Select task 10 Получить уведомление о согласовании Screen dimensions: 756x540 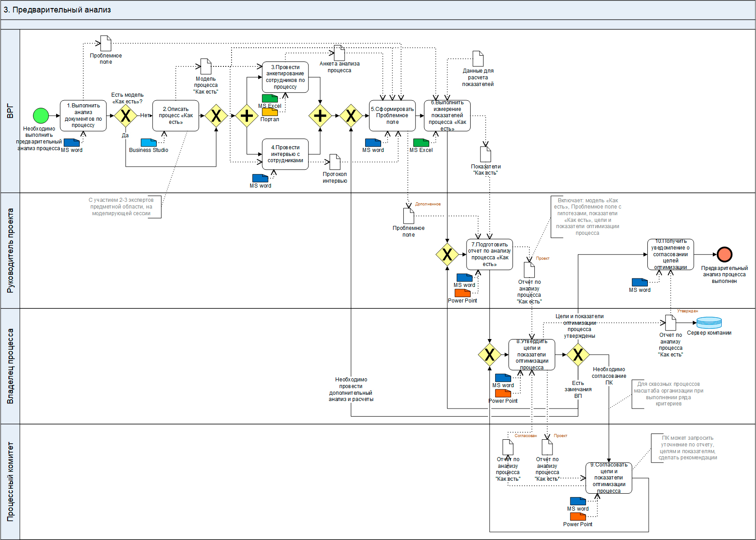point(671,254)
